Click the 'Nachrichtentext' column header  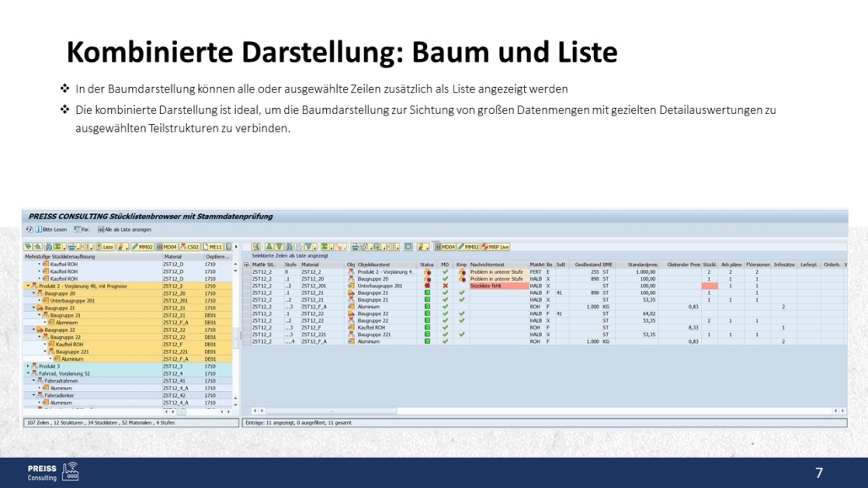click(493, 265)
